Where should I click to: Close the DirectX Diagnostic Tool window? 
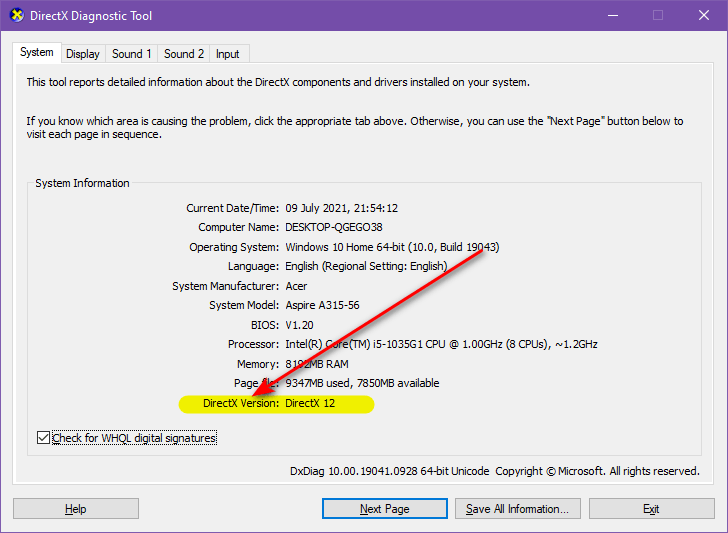point(704,15)
